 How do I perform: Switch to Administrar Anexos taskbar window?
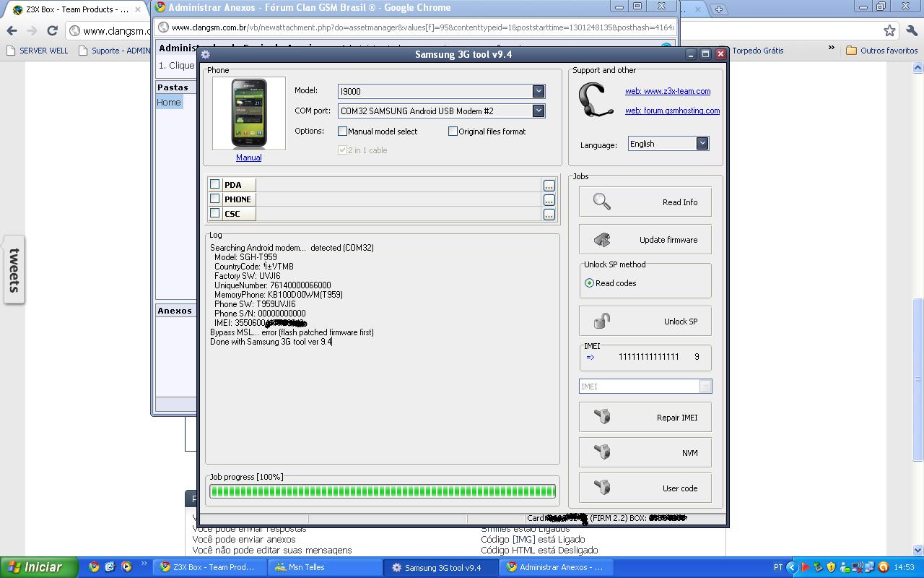(557, 567)
